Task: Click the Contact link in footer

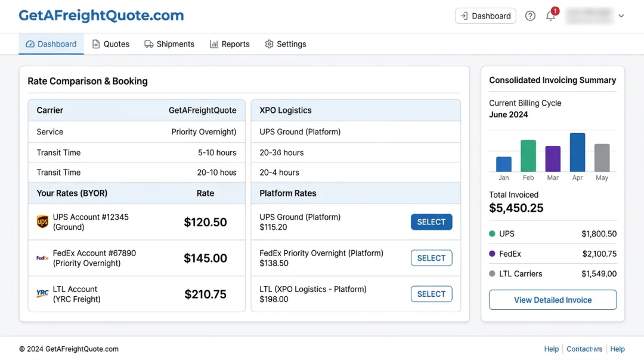Action: pyautogui.click(x=584, y=349)
